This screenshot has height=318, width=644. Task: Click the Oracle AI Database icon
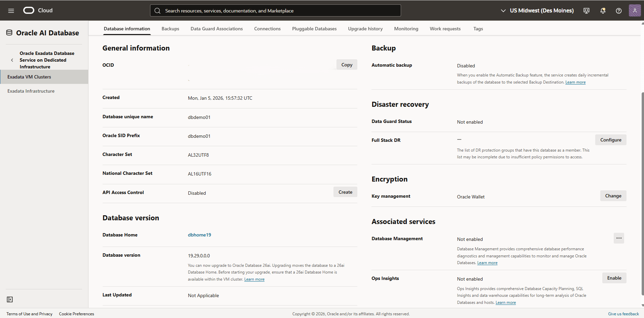pos(9,32)
